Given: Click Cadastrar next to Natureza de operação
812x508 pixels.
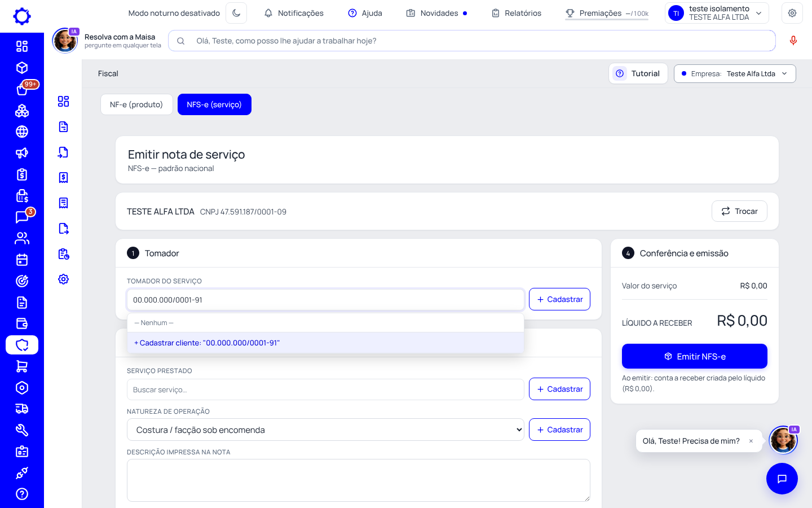Looking at the screenshot, I should (559, 430).
